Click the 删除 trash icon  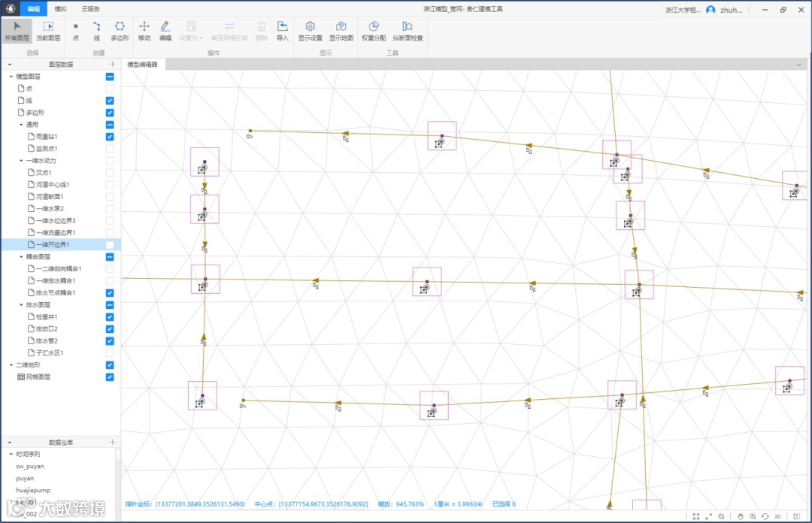click(x=262, y=31)
